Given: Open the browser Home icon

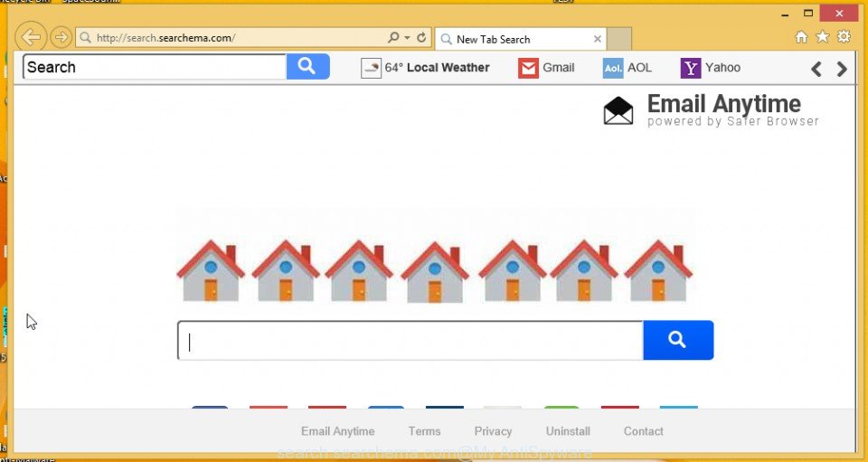Looking at the screenshot, I should pos(801,37).
